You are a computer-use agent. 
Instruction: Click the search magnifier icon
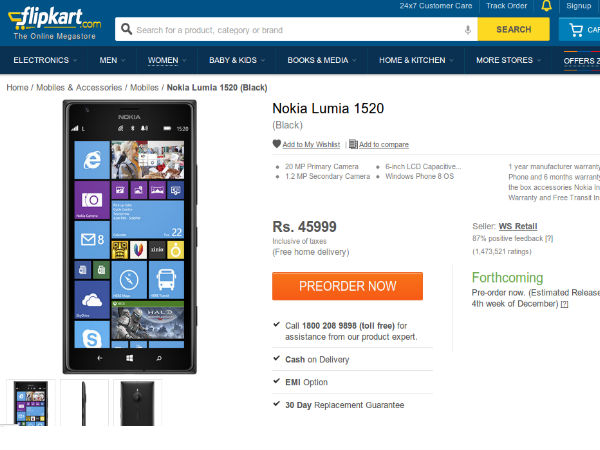[x=125, y=30]
